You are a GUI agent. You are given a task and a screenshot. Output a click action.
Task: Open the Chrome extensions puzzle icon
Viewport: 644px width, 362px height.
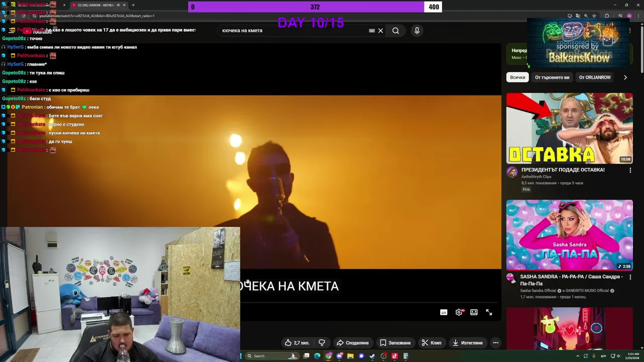click(x=607, y=16)
